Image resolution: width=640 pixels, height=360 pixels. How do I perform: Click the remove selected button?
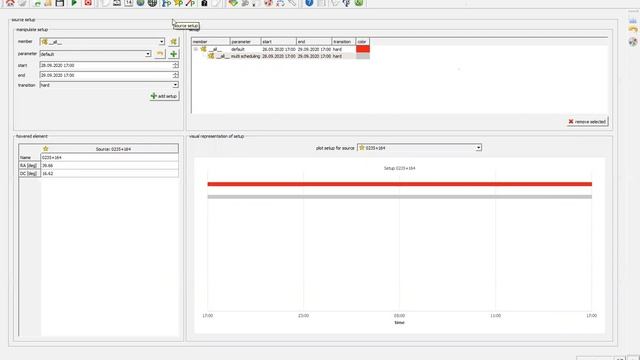point(587,122)
